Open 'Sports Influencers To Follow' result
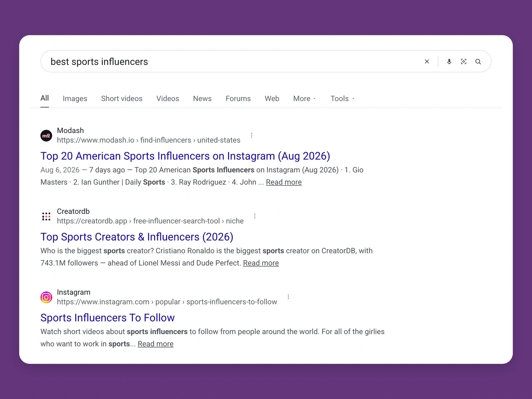The image size is (532, 399). 107,318
